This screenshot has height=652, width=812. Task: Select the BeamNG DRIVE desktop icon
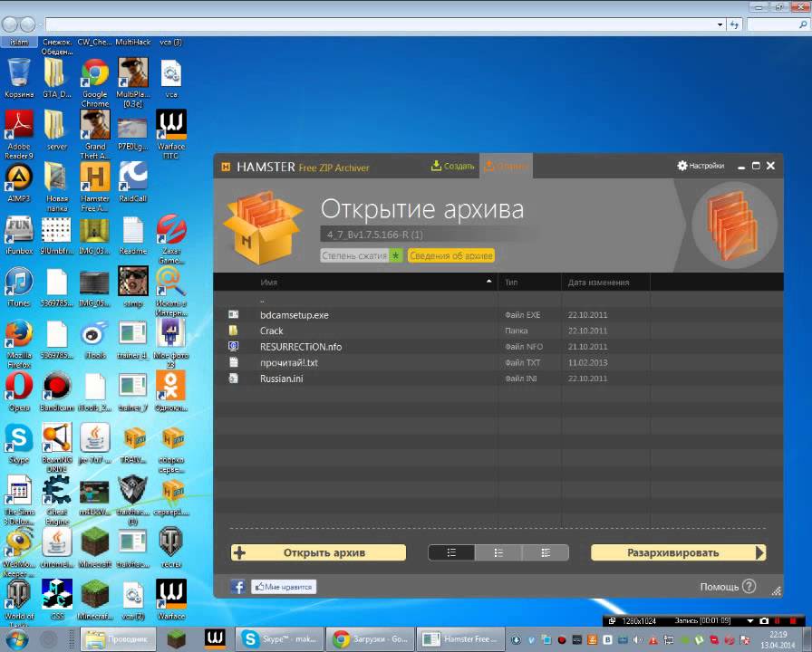point(57,447)
